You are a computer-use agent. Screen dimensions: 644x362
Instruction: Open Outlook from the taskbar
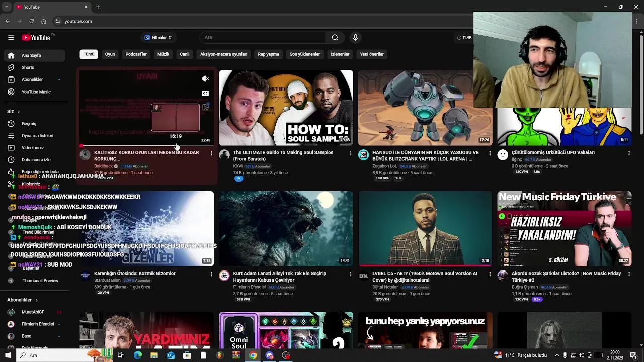[x=171, y=355]
